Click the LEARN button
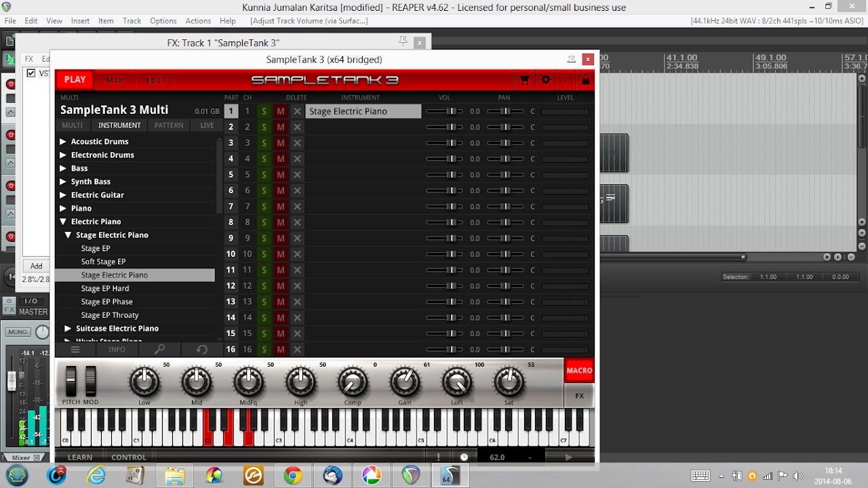Screen dimensions: 868x488 pyautogui.click(x=80, y=457)
